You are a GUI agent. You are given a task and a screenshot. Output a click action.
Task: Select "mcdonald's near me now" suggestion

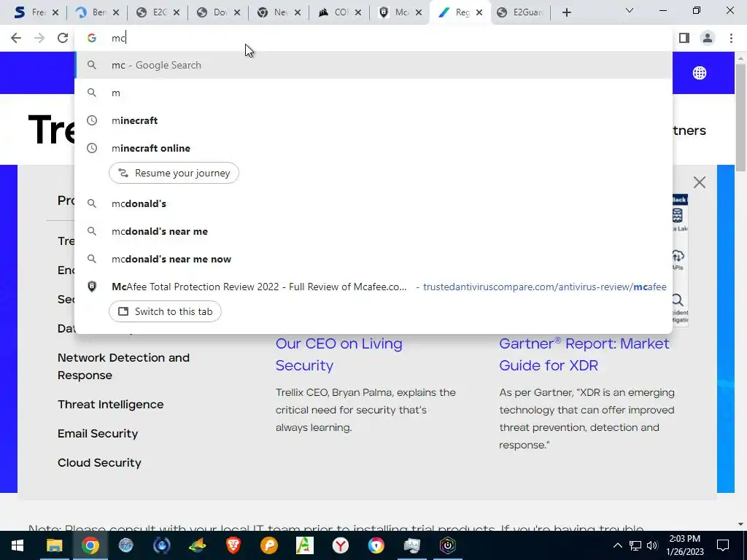[x=373, y=259]
